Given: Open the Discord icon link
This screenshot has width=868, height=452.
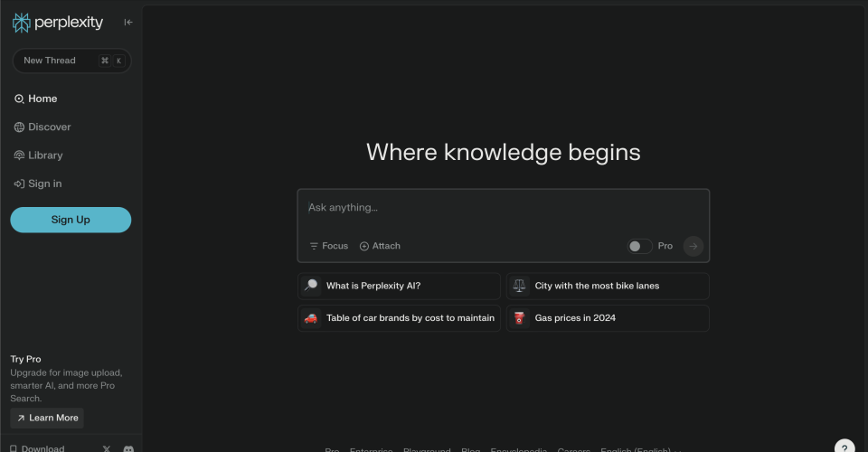Looking at the screenshot, I should pos(129,448).
